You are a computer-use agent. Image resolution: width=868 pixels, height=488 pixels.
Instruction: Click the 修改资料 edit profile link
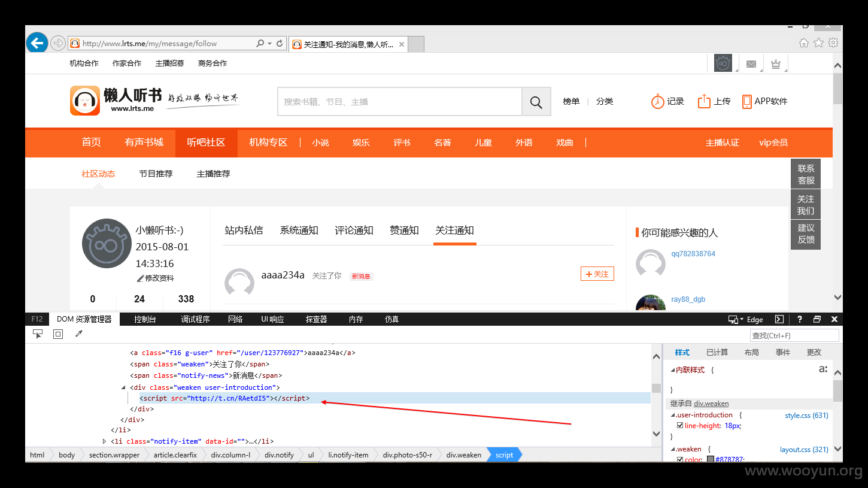(x=159, y=278)
